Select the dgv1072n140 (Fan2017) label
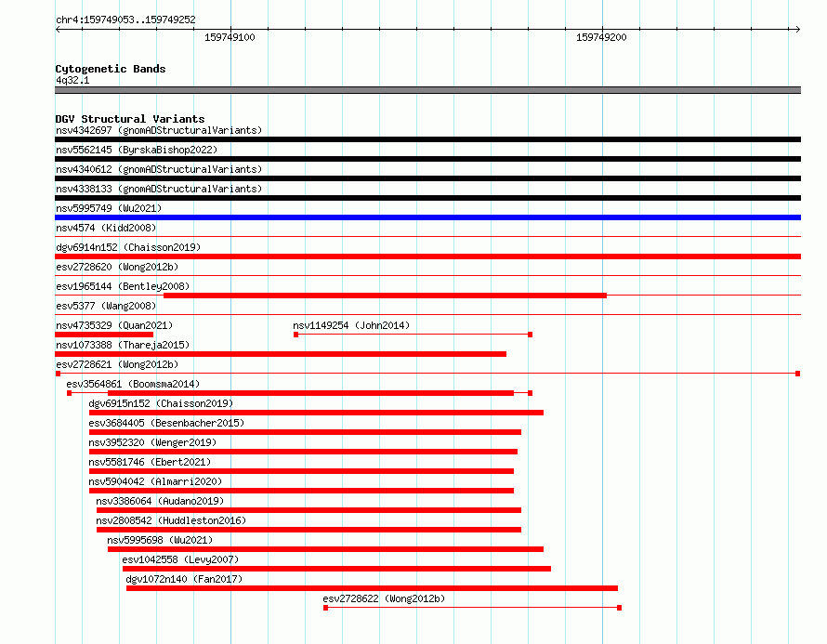This screenshot has height=644, width=827. click(184, 579)
